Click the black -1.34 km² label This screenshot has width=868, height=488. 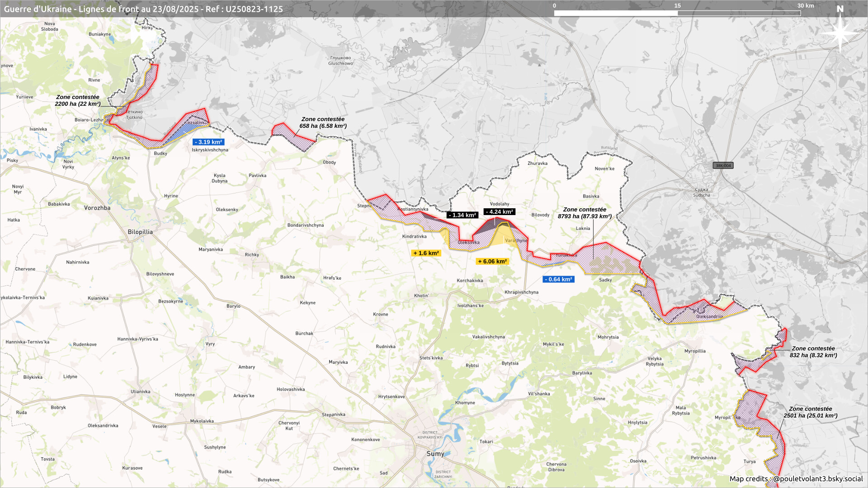(x=462, y=215)
